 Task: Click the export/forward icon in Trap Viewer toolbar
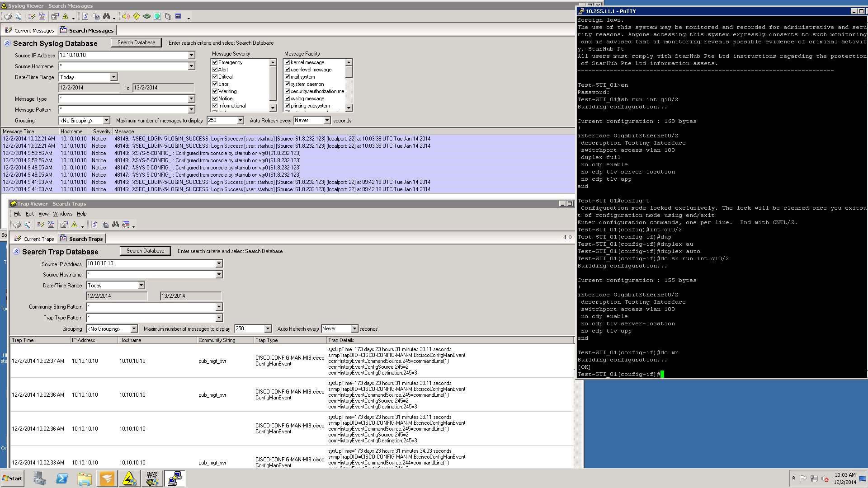pos(126,225)
